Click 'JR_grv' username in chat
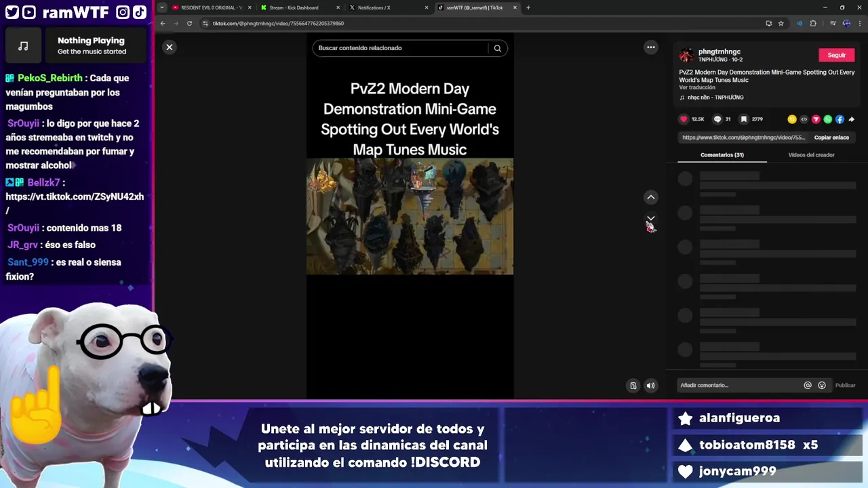Viewport: 868px width, 488px height. click(x=23, y=245)
